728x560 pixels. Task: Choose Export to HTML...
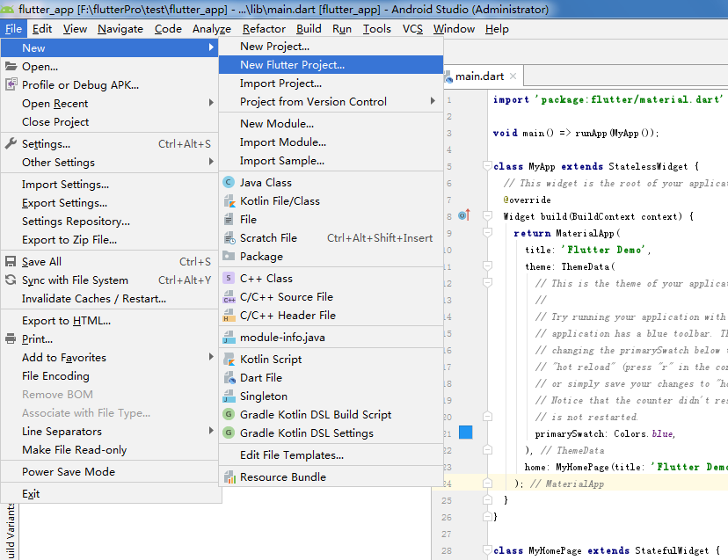(x=110, y=320)
